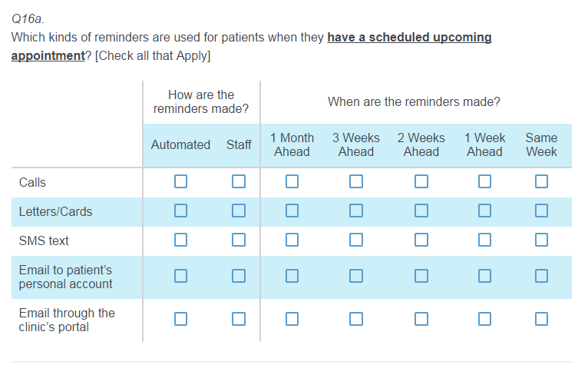The height and width of the screenshot is (365, 588).
Task: Check Automated for Calls
Action: coord(180,181)
